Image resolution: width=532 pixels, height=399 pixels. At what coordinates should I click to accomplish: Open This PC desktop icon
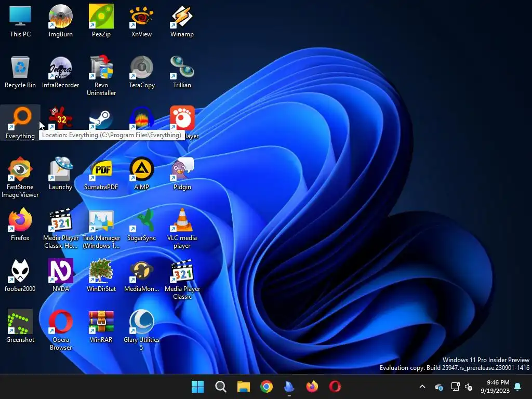click(20, 20)
